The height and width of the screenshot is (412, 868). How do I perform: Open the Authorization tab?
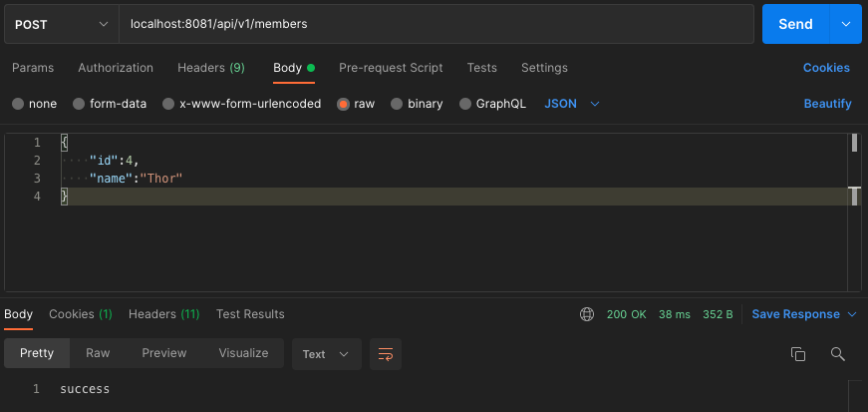(x=116, y=68)
